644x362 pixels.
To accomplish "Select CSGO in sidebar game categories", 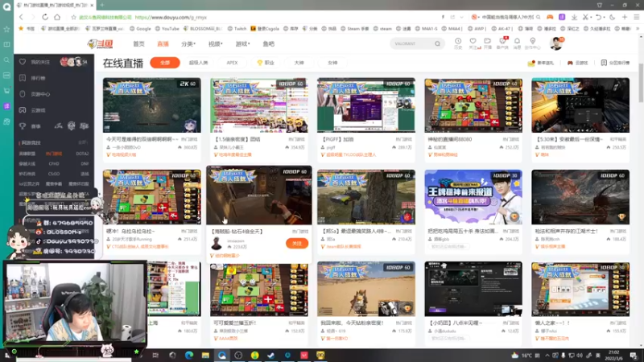I will [54, 174].
